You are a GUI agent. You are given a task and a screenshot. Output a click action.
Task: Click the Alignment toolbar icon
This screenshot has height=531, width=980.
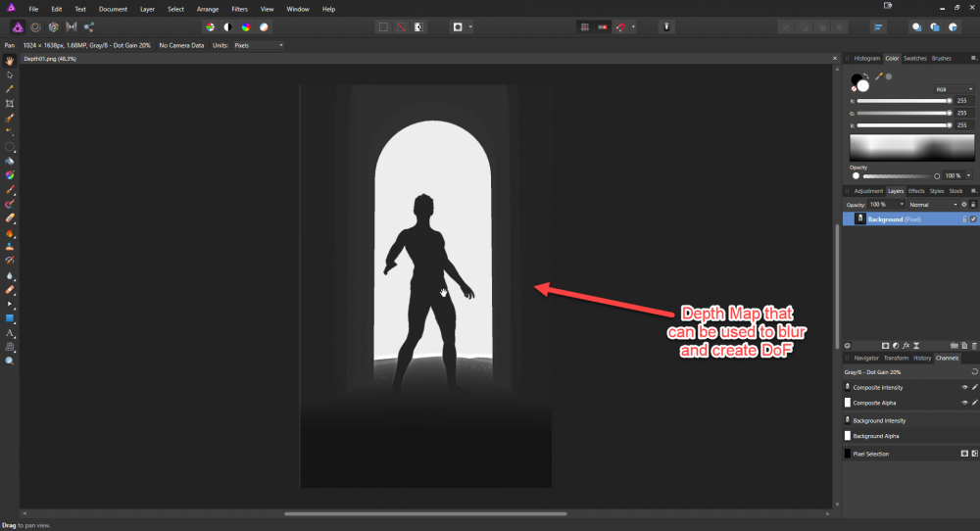coord(878,26)
